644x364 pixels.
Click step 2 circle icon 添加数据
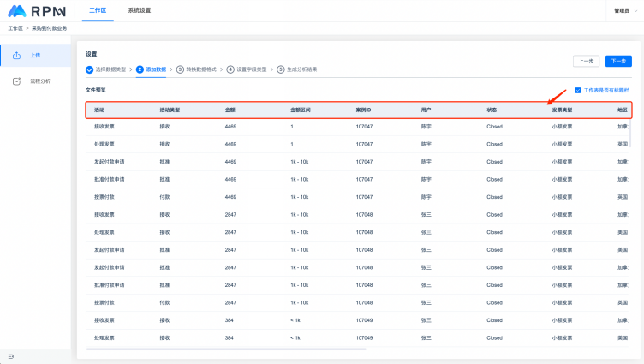[140, 69]
